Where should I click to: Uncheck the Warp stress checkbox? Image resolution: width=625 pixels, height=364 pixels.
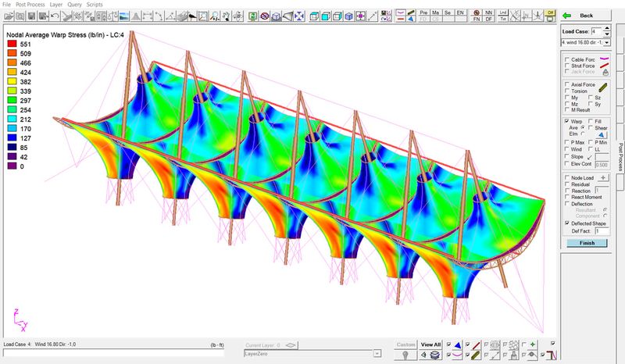click(x=566, y=122)
